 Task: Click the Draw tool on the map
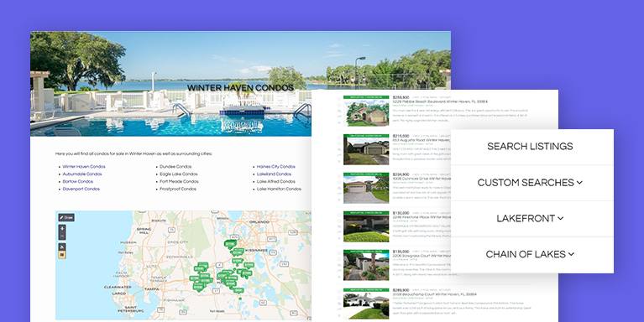tap(66, 217)
